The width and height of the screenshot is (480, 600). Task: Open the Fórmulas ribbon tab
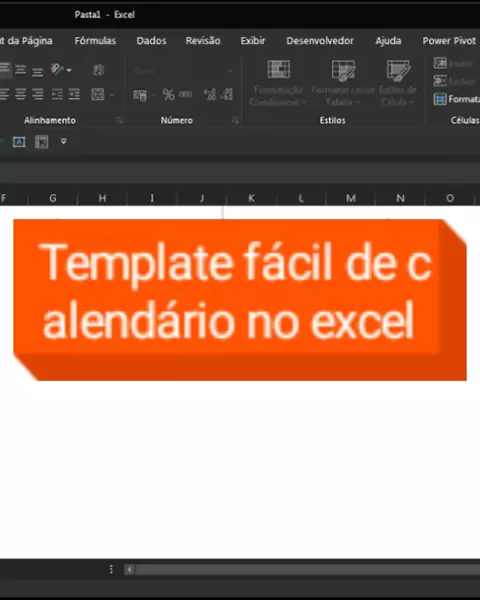pos(95,41)
